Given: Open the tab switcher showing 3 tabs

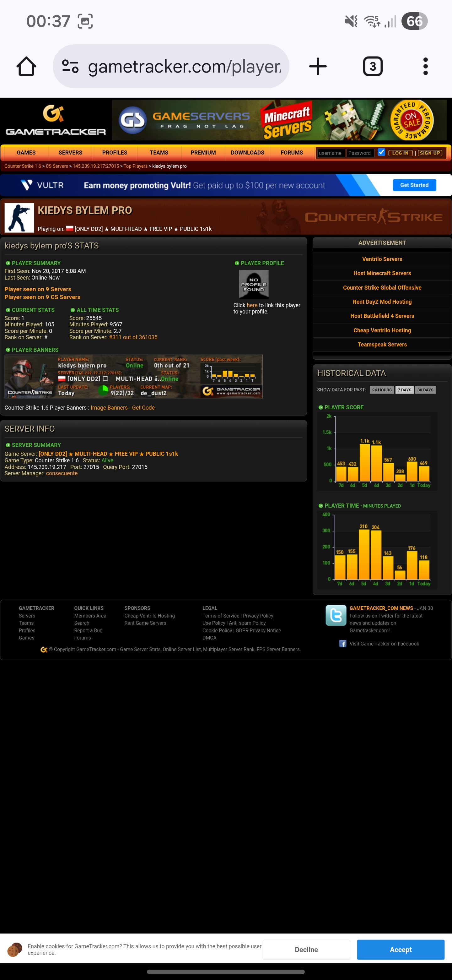Looking at the screenshot, I should click(x=372, y=67).
